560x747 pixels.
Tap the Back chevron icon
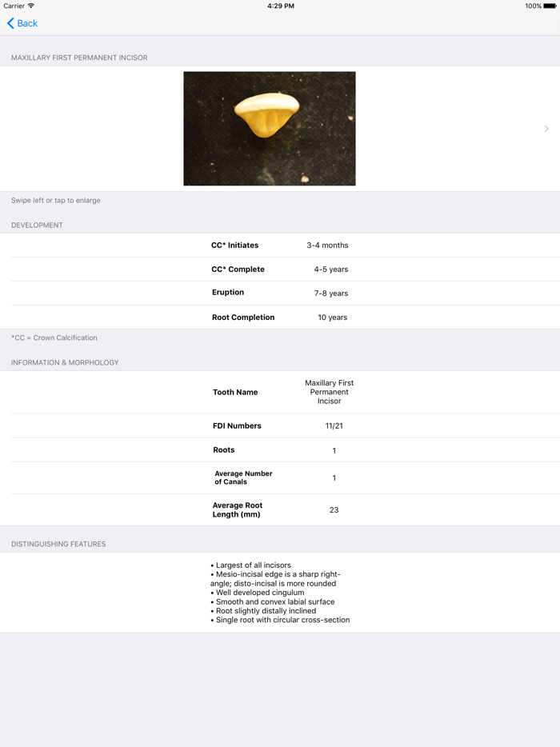click(x=9, y=24)
